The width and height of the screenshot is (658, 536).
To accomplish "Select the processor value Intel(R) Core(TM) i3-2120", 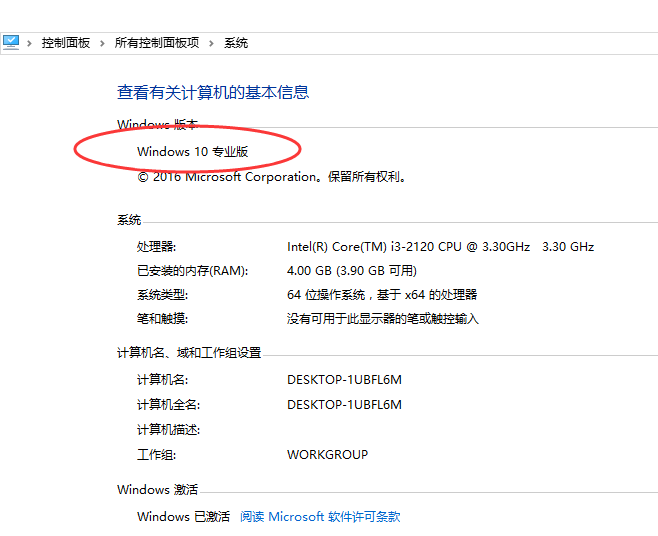I will tap(440, 247).
